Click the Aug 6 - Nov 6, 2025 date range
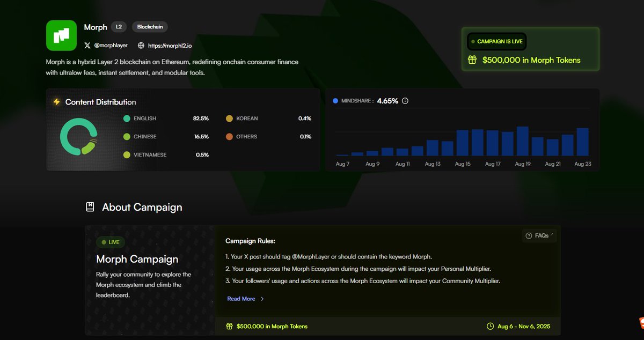 (x=524, y=326)
